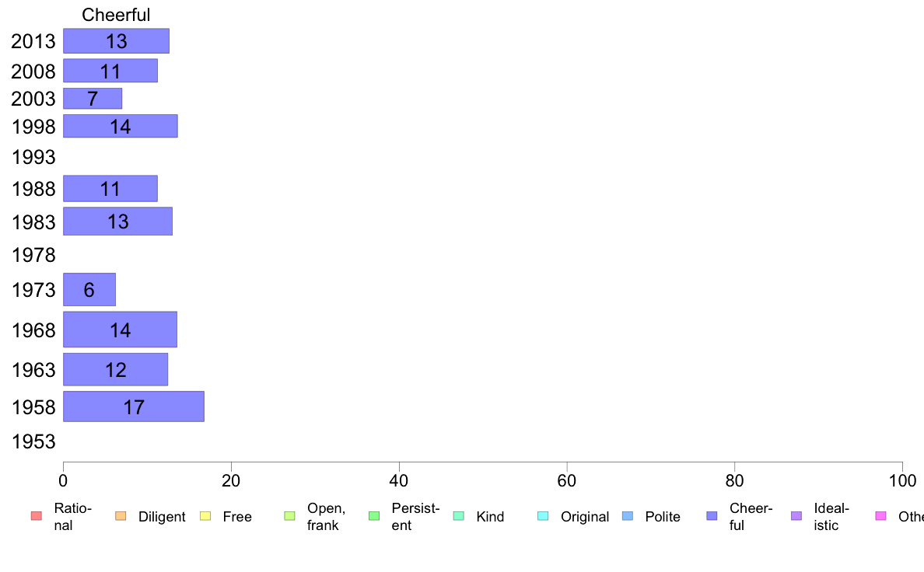Viewport: 924px width, 572px height.
Task: Click the 1973 bar showing 6
Action: [x=89, y=290]
